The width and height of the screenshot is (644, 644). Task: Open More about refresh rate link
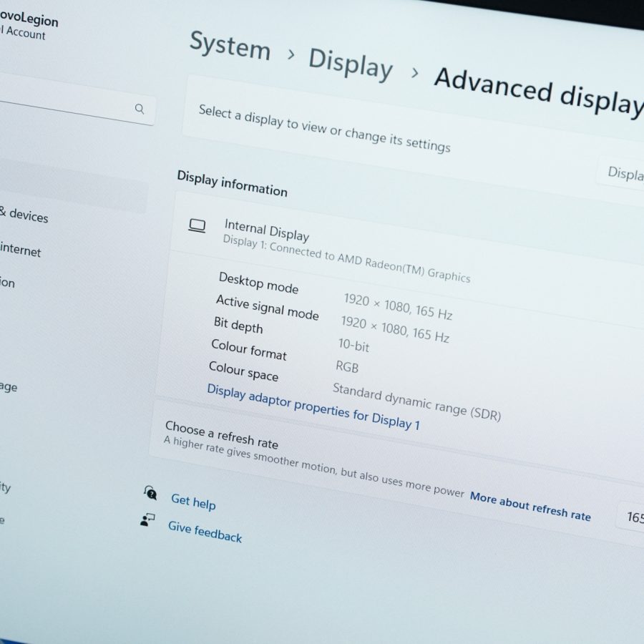pos(530,506)
